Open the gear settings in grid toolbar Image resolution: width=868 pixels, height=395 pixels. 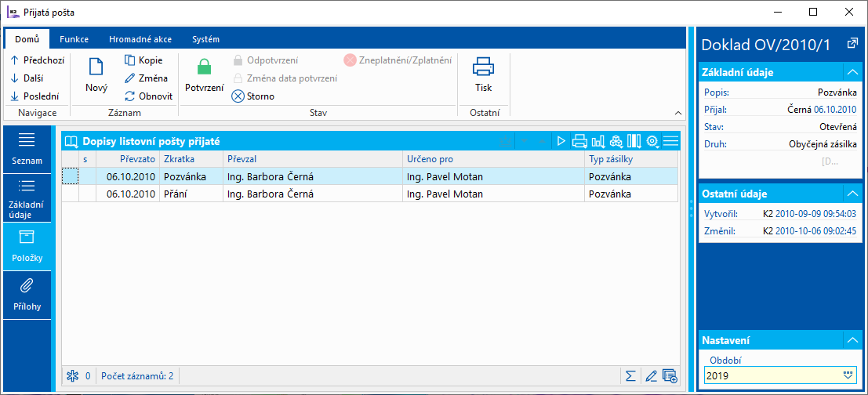[652, 142]
